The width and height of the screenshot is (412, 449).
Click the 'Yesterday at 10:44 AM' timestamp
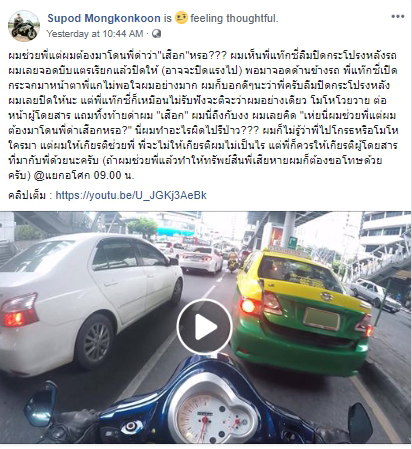pyautogui.click(x=95, y=34)
